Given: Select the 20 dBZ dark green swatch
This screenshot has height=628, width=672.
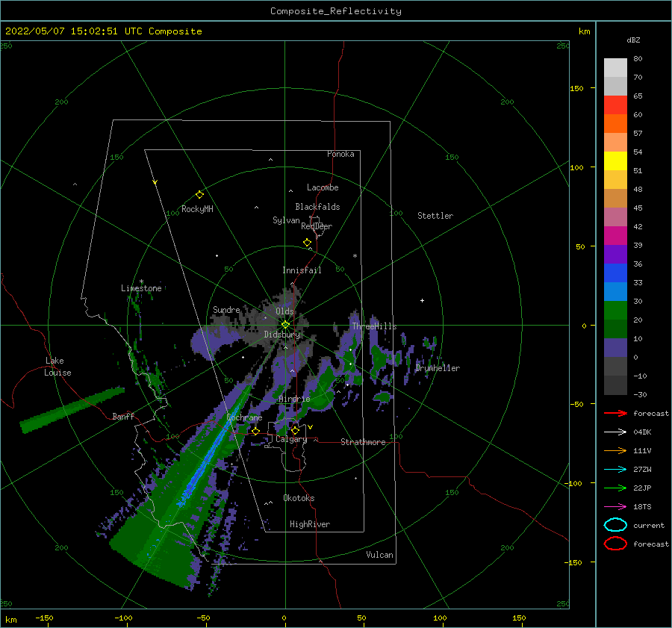Looking at the screenshot, I should click(x=615, y=329).
